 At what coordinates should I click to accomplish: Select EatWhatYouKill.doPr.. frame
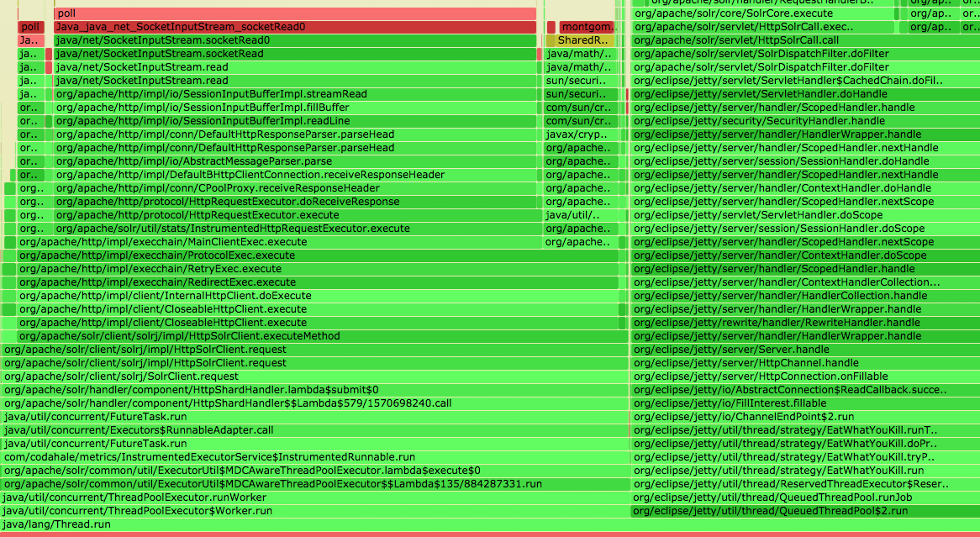pyautogui.click(x=805, y=444)
